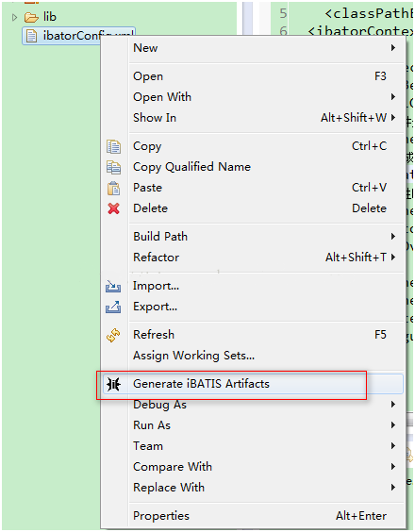
Task: Run Generate iBATIS Artifacts
Action: [252, 384]
